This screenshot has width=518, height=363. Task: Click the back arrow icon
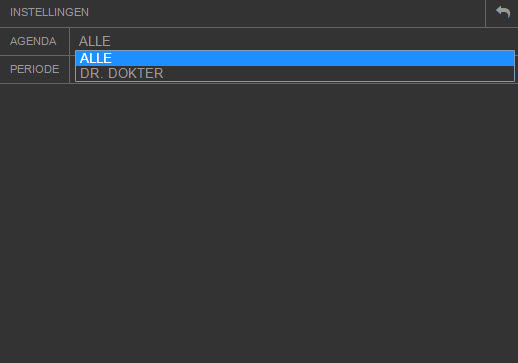click(x=503, y=12)
